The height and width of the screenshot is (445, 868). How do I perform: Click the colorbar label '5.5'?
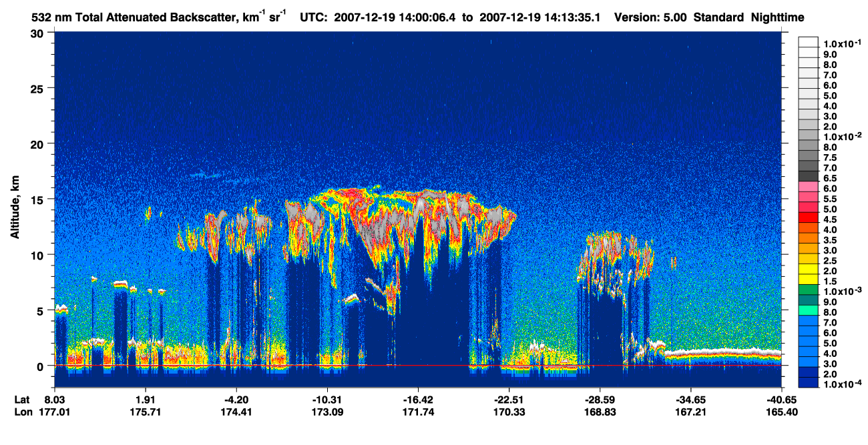click(x=830, y=199)
